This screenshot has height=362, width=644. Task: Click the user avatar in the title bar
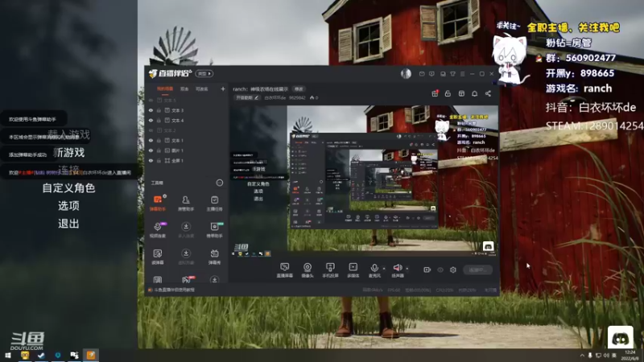406,73
